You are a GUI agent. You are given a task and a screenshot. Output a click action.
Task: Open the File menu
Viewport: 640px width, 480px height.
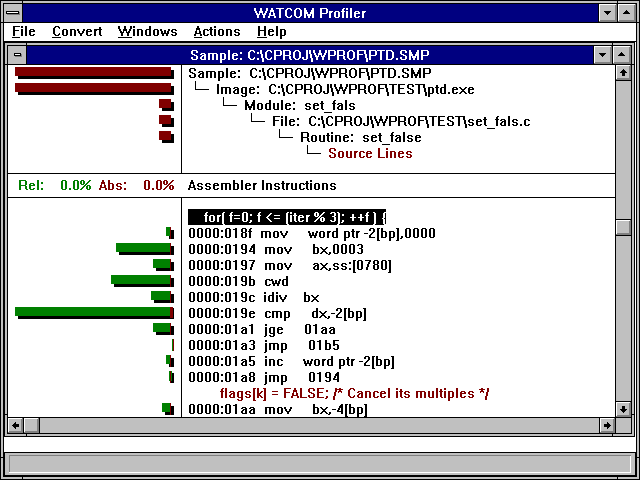(23, 32)
